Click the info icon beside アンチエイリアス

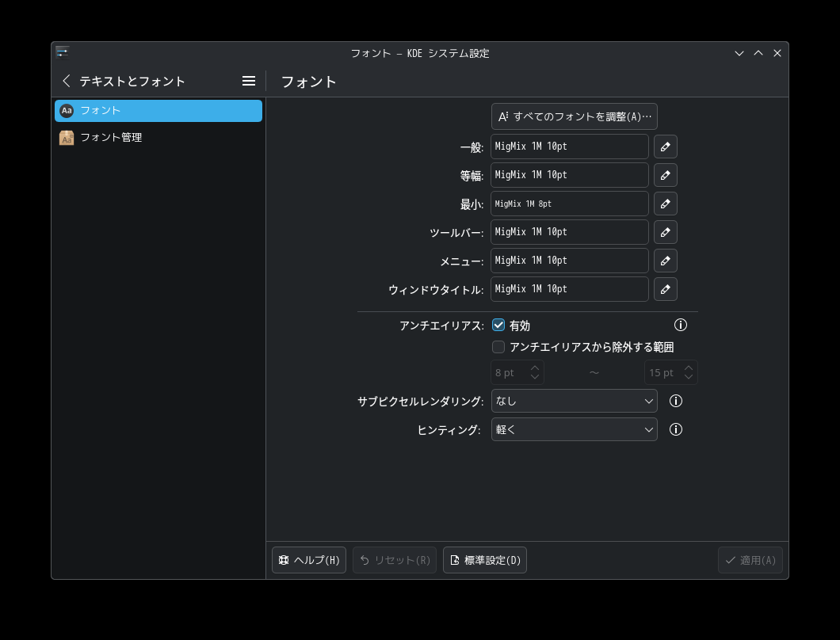[681, 325]
